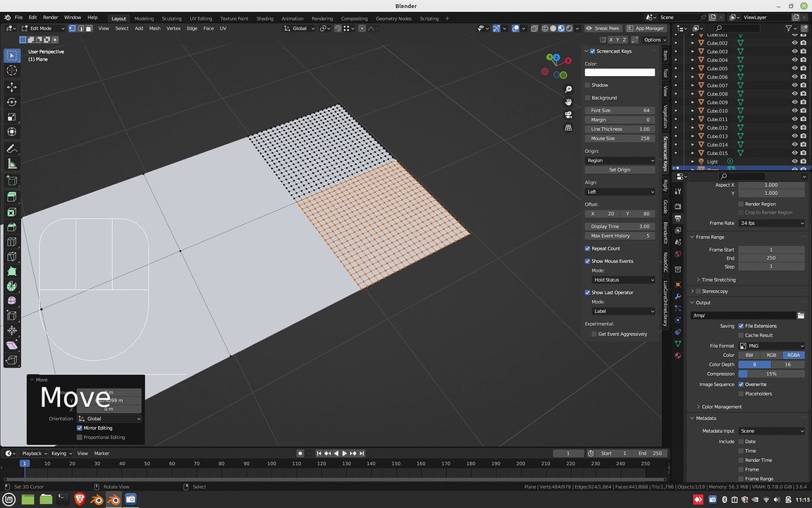Image resolution: width=812 pixels, height=508 pixels.
Task: Select the Knife tool
Action: [12, 256]
